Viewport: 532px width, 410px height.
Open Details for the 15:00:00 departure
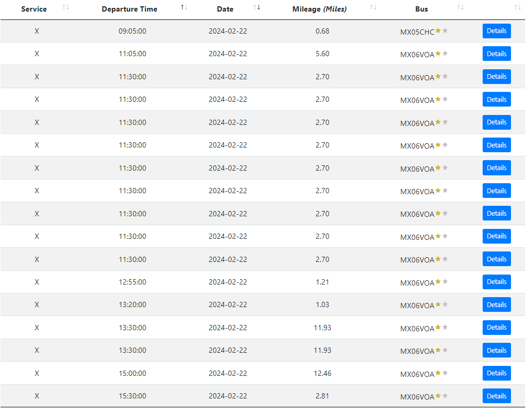tap(496, 373)
